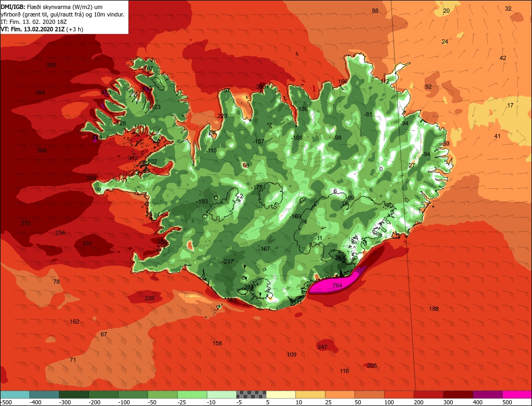532x406 pixels.
Task: Click the 24 value over the sea
Action: click(x=445, y=41)
